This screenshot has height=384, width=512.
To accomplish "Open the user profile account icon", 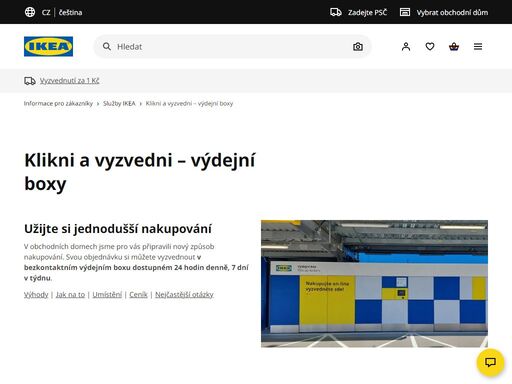I will 406,46.
